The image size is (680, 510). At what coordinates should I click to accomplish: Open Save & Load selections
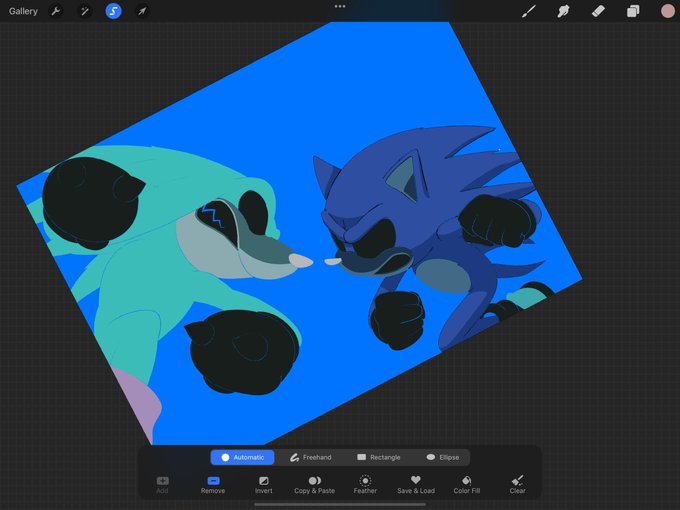(x=416, y=485)
